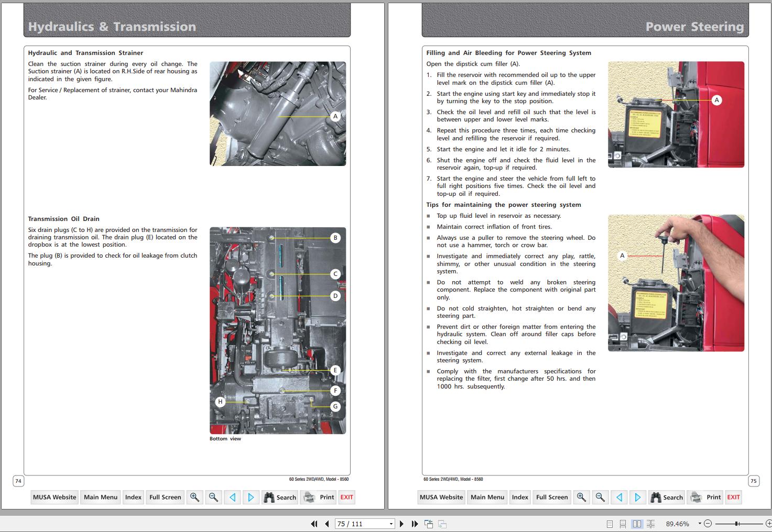772x532 pixels.
Task: Click 'Transmission Oil Drain' heading
Action: coord(63,219)
